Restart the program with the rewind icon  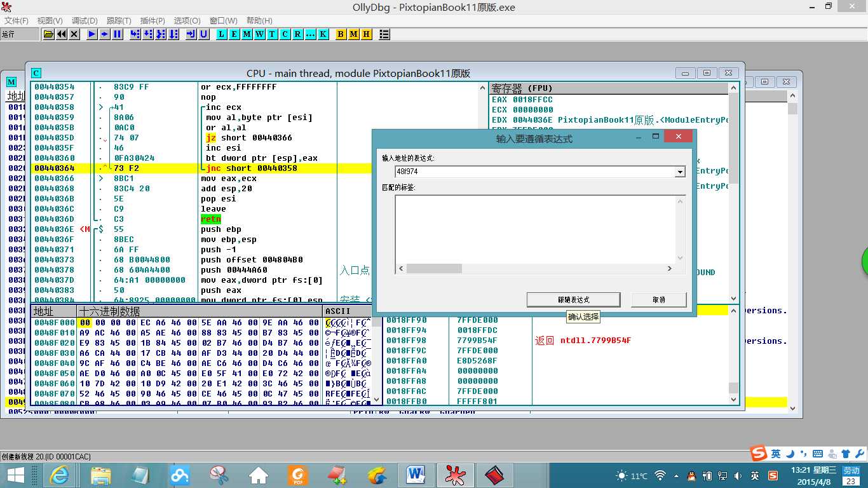coord(62,34)
